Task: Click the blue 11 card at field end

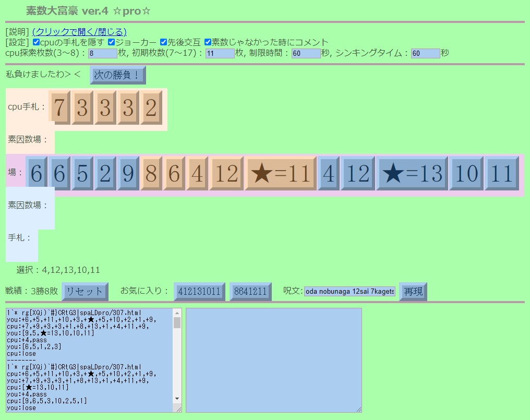Action: pyautogui.click(x=502, y=173)
